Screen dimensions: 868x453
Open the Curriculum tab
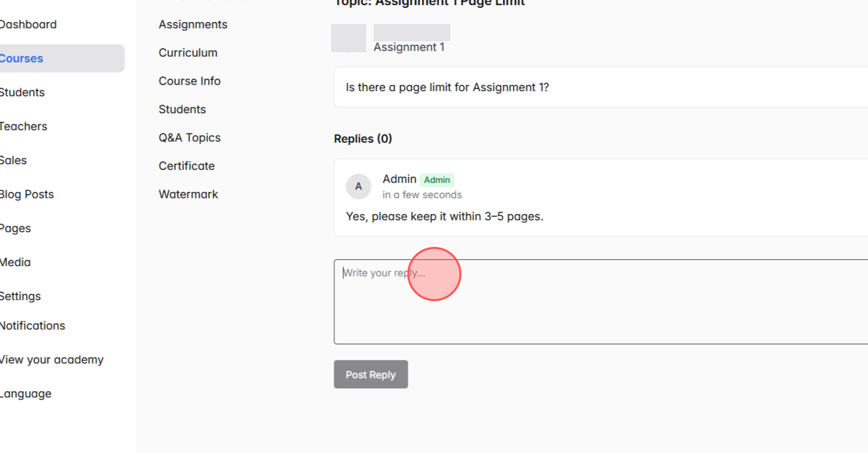coord(188,53)
